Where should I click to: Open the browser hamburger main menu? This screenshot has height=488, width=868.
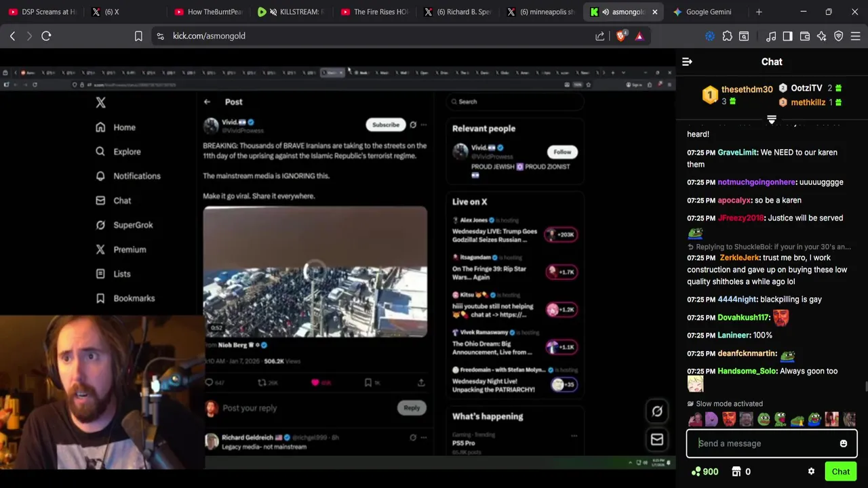pos(856,36)
